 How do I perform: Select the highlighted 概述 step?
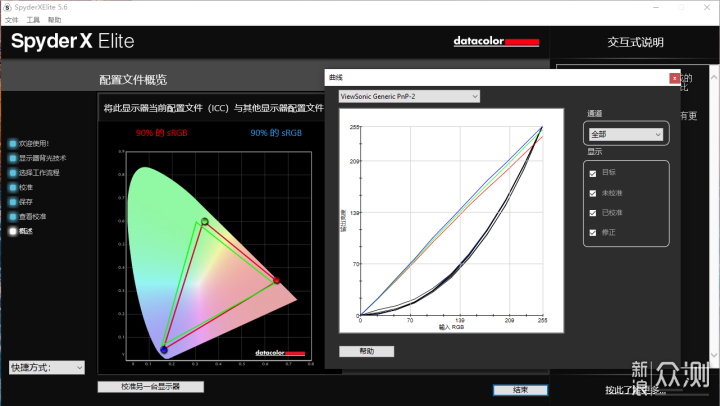[x=21, y=231]
